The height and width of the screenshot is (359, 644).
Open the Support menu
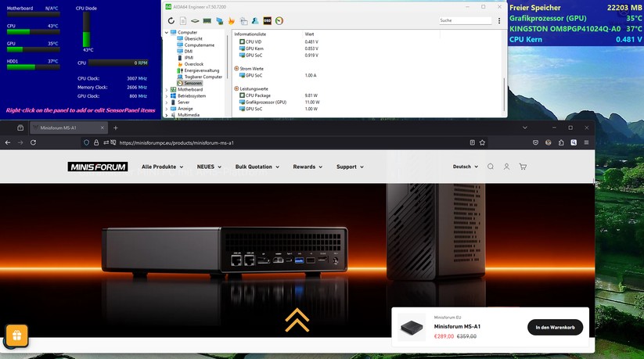pos(350,167)
